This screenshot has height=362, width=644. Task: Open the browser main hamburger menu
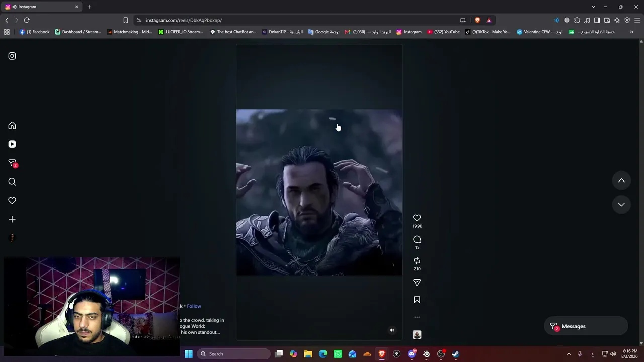(637, 20)
